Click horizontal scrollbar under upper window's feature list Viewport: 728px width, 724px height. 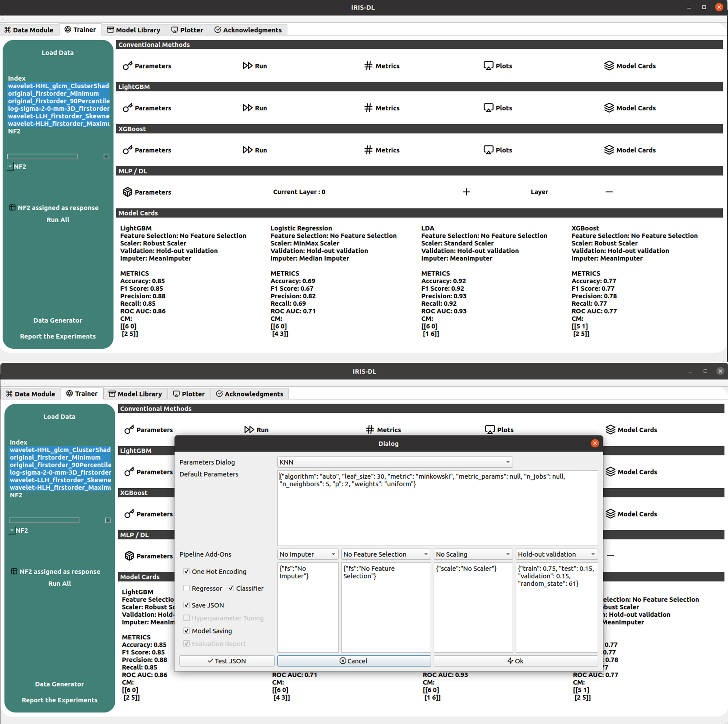pyautogui.click(x=42, y=156)
